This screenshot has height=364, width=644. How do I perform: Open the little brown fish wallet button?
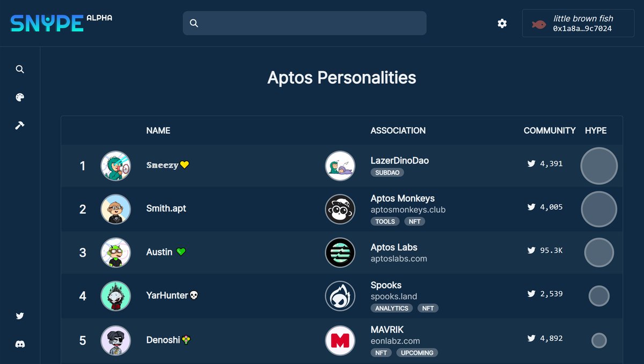(x=578, y=23)
